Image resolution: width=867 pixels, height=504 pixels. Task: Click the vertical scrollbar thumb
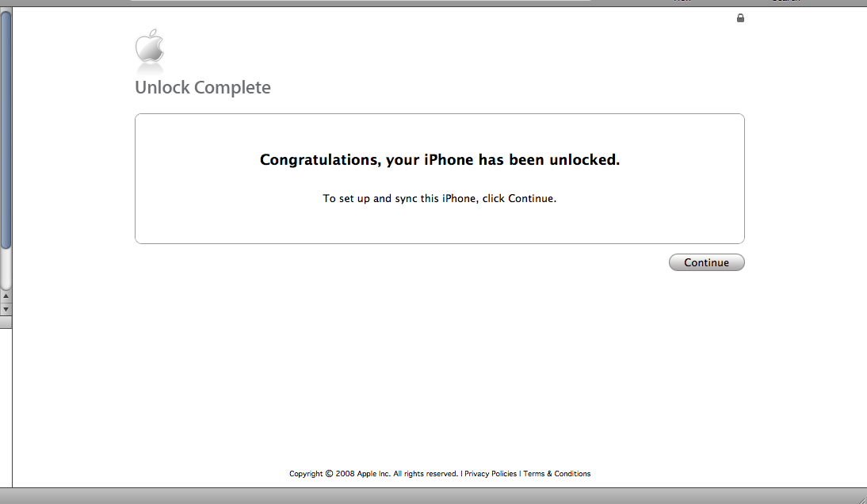pyautogui.click(x=6, y=130)
